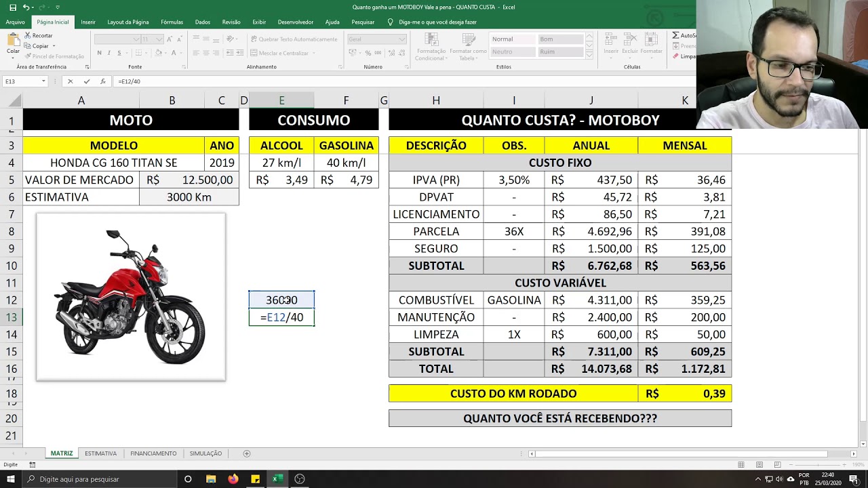Image resolution: width=868 pixels, height=488 pixels.
Task: Click the AutoSoma sigma icon
Action: coord(676,35)
